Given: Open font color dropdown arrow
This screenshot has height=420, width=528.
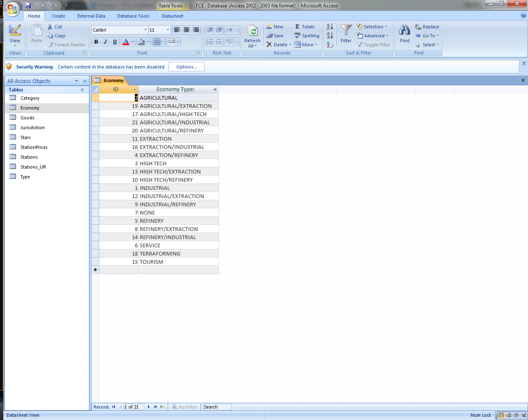Looking at the screenshot, I should coord(132,41).
